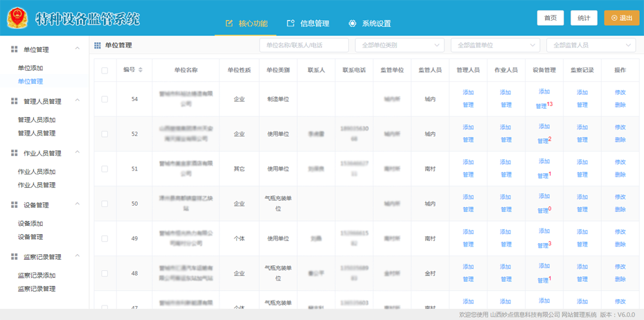Click the 制造单位 cell in row 54
Image resolution: width=644 pixels, height=320 pixels.
[278, 99]
